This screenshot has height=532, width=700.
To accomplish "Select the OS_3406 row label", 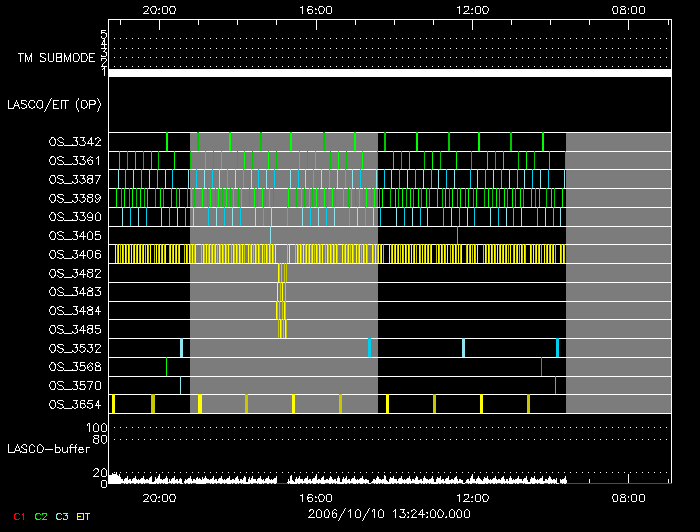I will [x=74, y=255].
